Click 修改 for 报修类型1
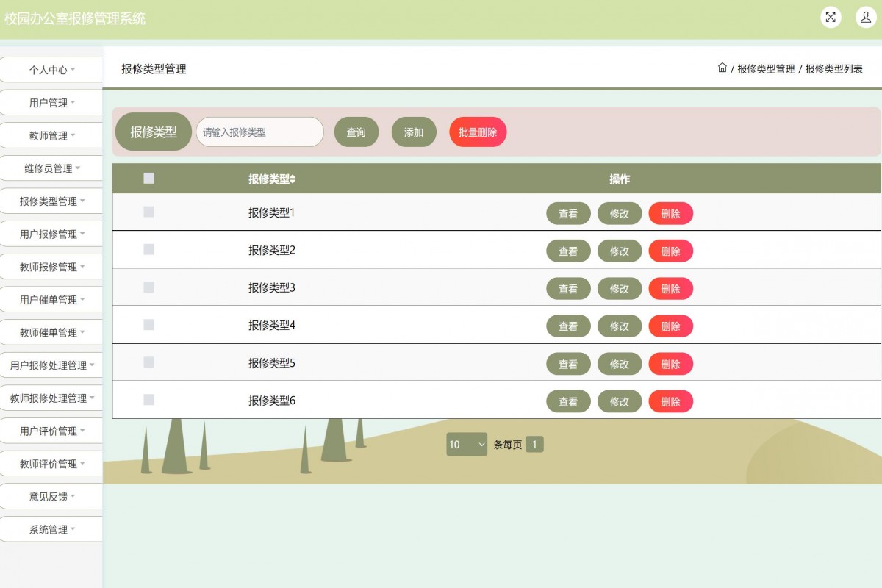This screenshot has width=882, height=588. click(620, 213)
